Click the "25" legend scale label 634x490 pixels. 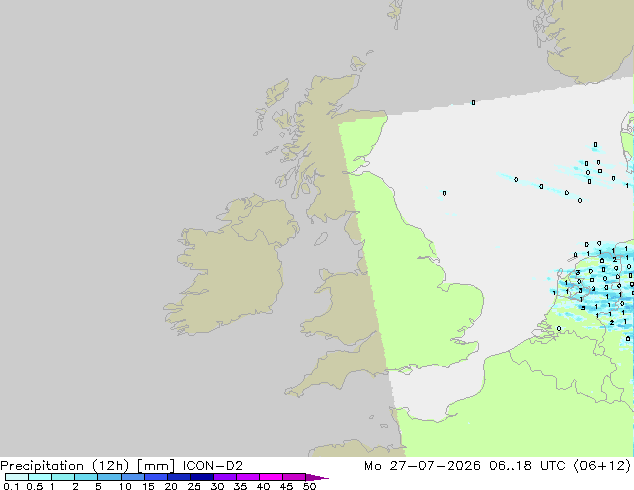tap(194, 486)
